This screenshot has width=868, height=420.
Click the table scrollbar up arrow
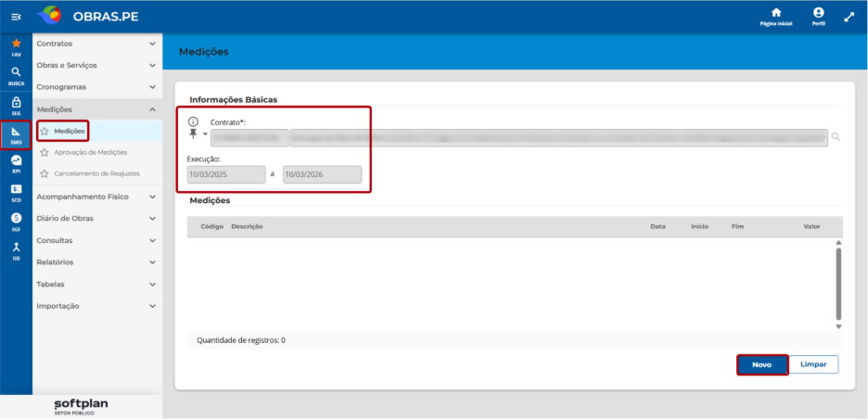[x=838, y=243]
